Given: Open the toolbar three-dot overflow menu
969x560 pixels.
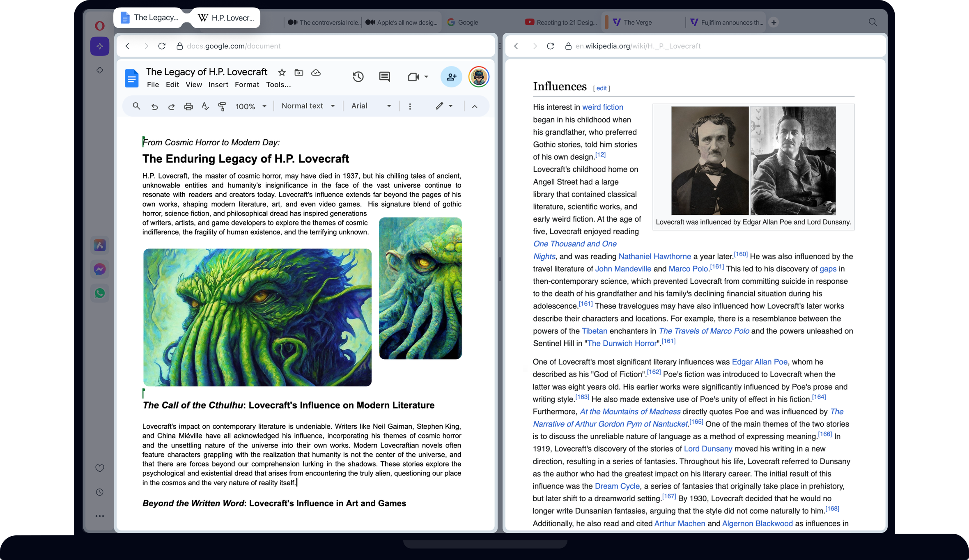Looking at the screenshot, I should (410, 106).
